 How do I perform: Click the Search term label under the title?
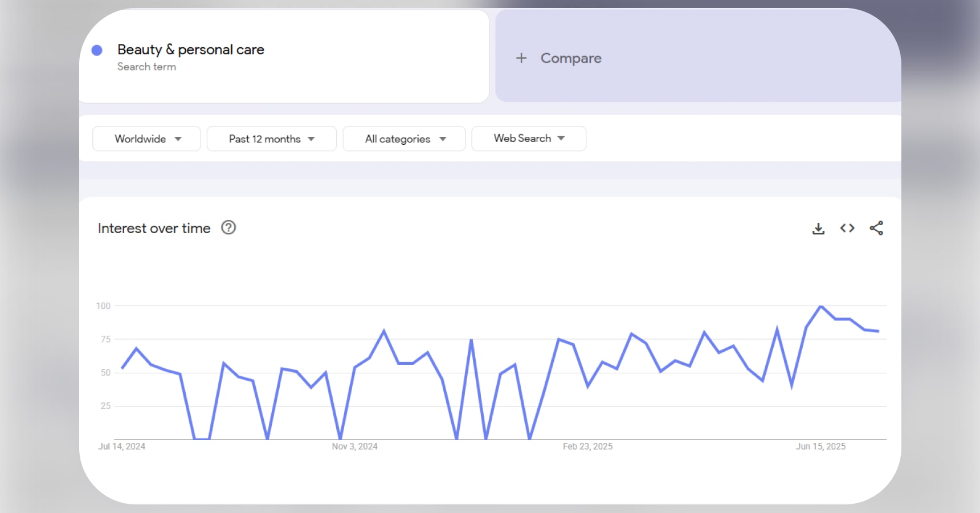click(x=146, y=67)
